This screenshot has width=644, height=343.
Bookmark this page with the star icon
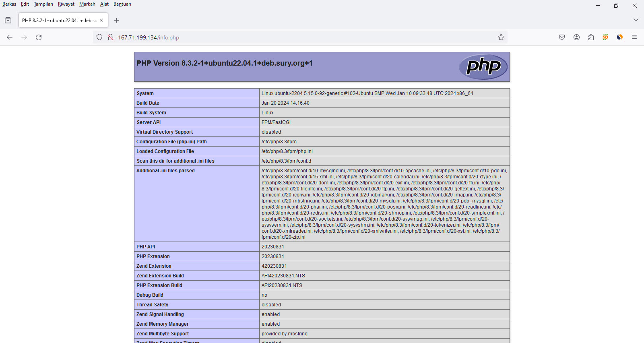[501, 37]
